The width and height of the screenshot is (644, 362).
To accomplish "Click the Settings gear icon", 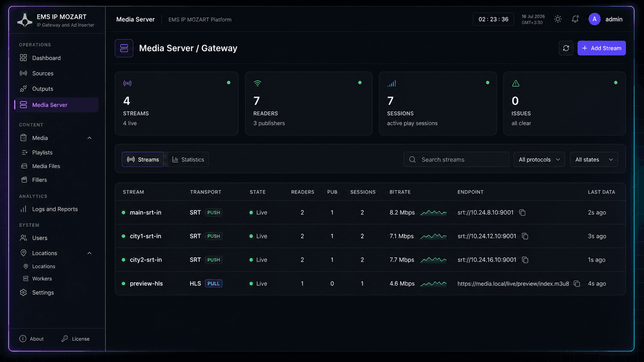I will pos(23,292).
